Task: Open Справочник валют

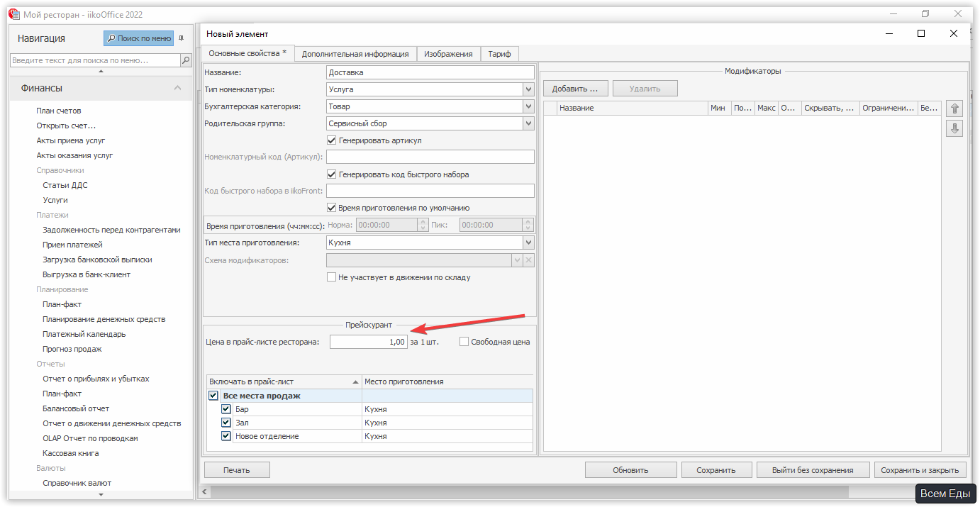Action: pyautogui.click(x=77, y=483)
